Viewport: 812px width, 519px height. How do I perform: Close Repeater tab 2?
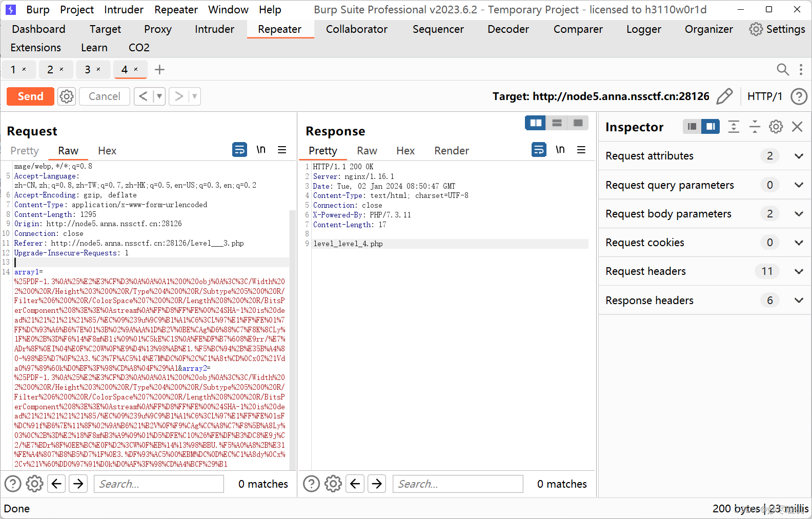point(62,69)
